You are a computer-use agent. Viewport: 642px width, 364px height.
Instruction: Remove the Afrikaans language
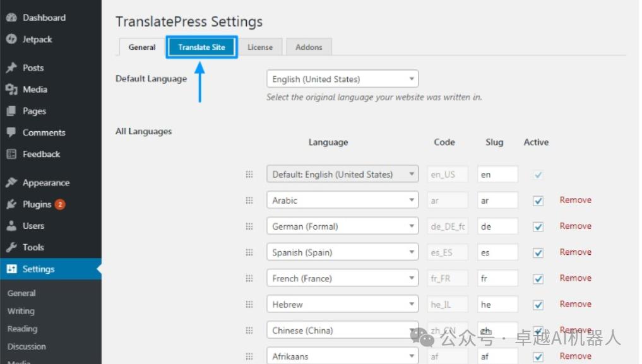click(575, 356)
